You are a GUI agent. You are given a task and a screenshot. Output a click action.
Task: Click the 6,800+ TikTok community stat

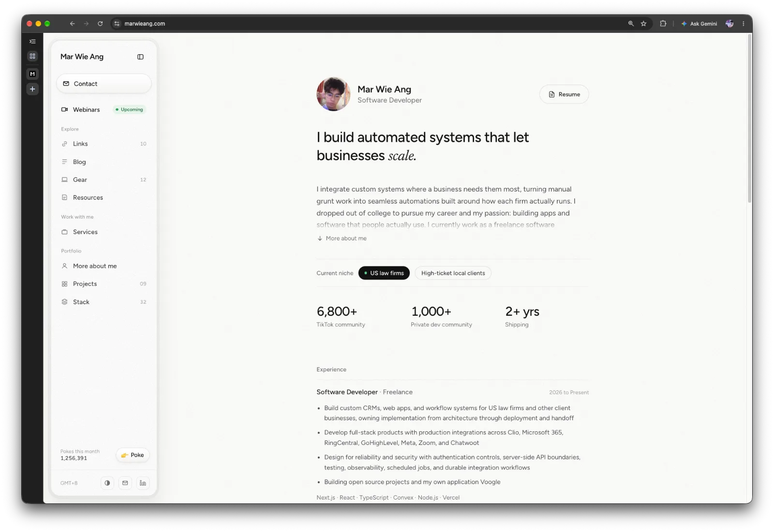(x=341, y=316)
